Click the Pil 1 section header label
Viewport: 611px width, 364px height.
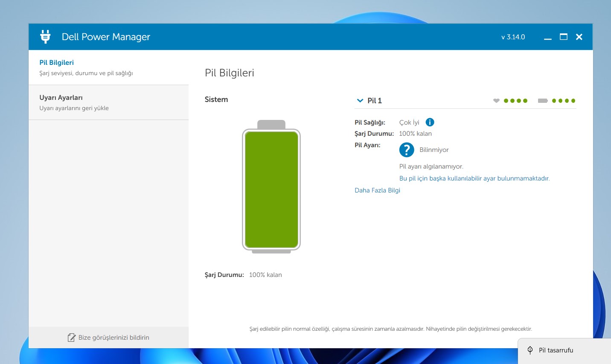coord(375,101)
